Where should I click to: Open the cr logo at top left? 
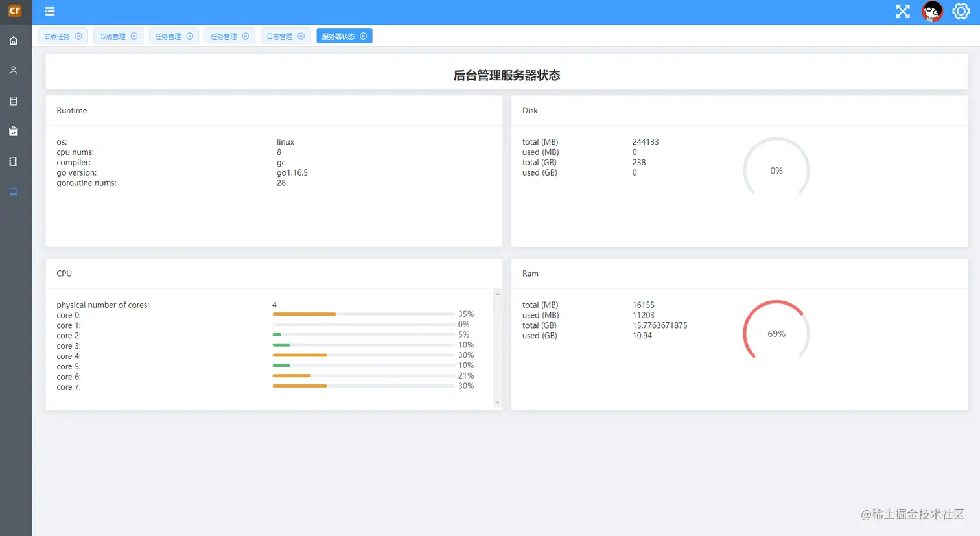[x=15, y=10]
